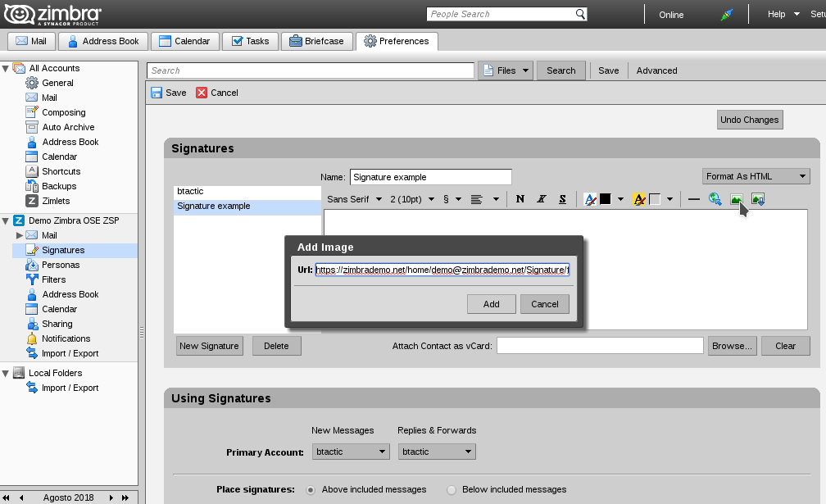Click Cancel in Add Image dialog
Viewport: 826px width, 504px height.
click(545, 304)
